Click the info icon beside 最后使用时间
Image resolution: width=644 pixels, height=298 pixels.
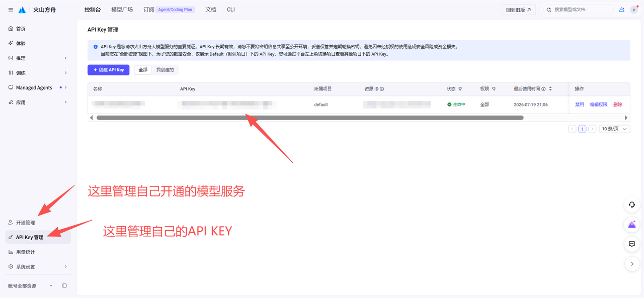tap(543, 89)
